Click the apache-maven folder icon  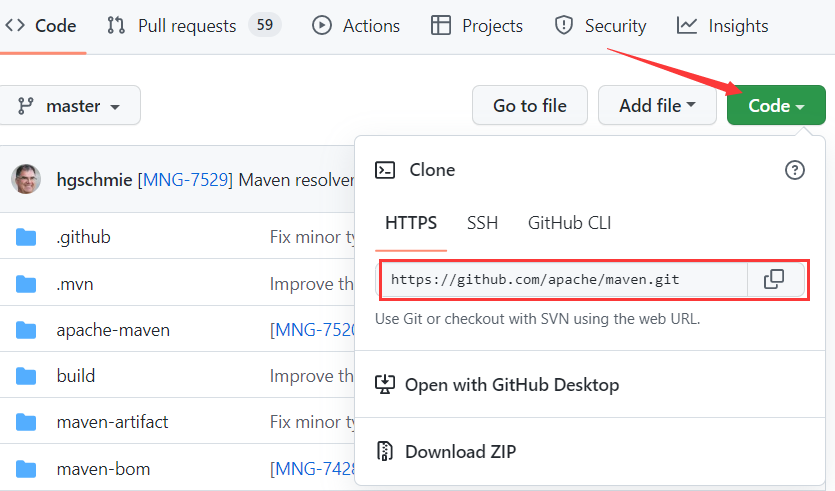[26, 330]
